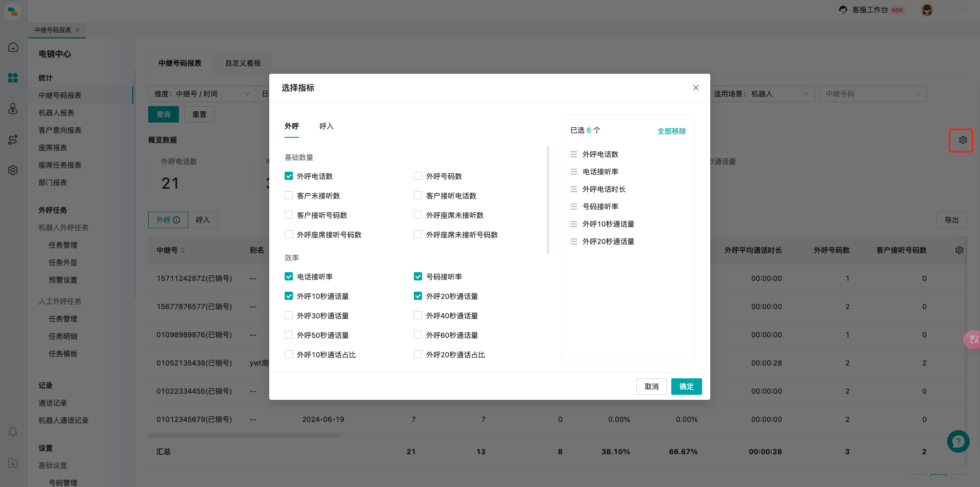Click the 重置 button
This screenshot has width=980, height=487.
click(x=199, y=114)
